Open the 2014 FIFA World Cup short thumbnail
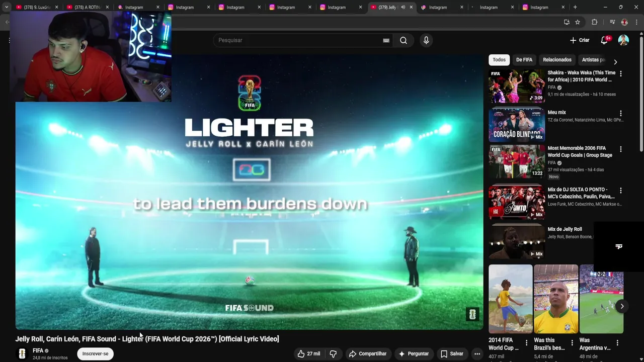The width and height of the screenshot is (644, 362). click(510, 299)
